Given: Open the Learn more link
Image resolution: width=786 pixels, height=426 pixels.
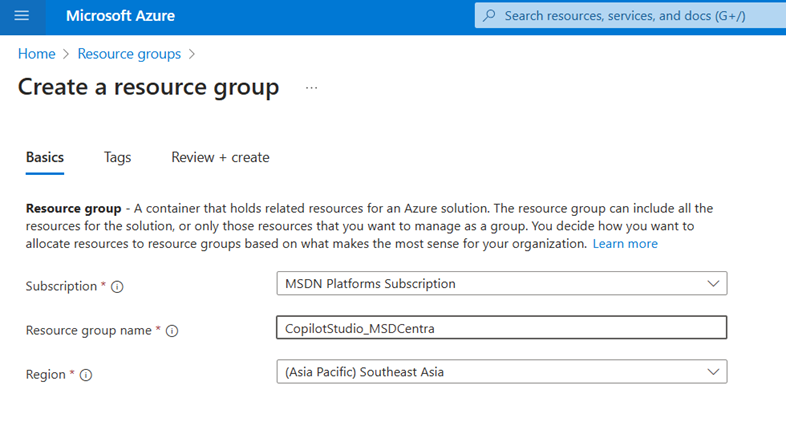Looking at the screenshot, I should coord(625,244).
